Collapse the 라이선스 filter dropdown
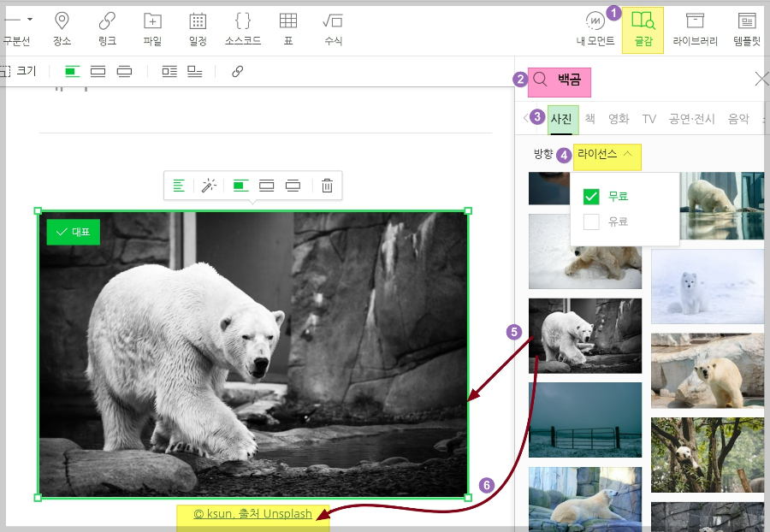The width and height of the screenshot is (770, 532). coord(607,156)
